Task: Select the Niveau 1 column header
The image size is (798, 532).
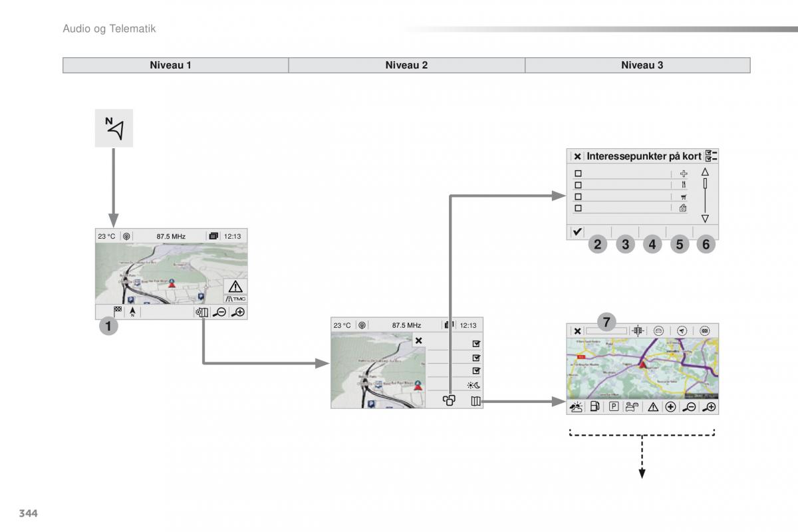Action: tap(176, 65)
